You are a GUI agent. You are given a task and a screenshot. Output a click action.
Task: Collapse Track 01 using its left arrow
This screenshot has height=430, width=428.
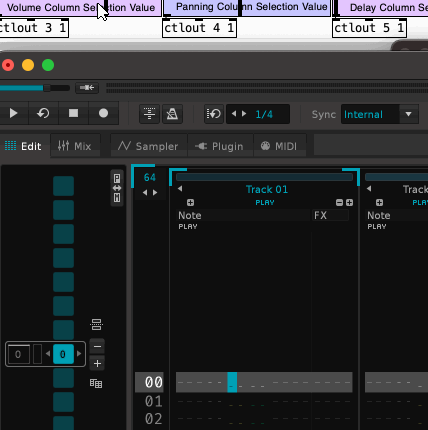pyautogui.click(x=180, y=189)
